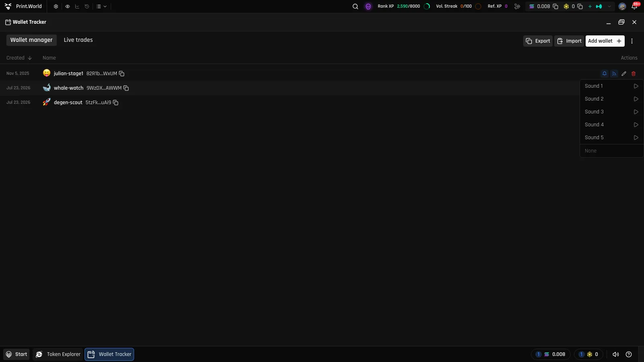Expand the wallet dropdown chevron in top bar
The width and height of the screenshot is (644, 362).
click(x=609, y=6)
